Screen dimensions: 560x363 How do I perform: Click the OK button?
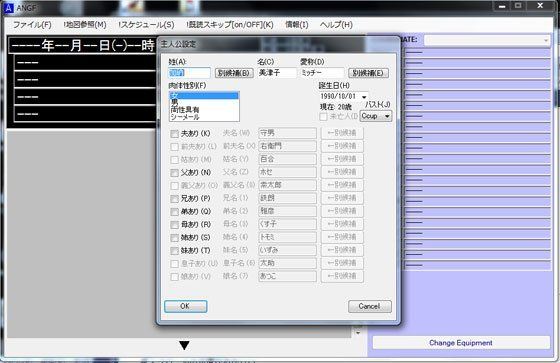[185, 306]
